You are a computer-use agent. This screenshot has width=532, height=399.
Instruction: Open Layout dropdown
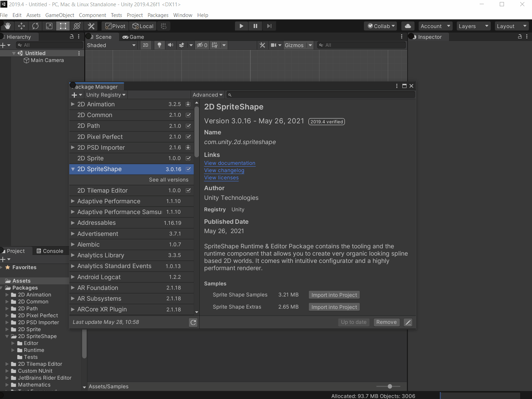512,26
